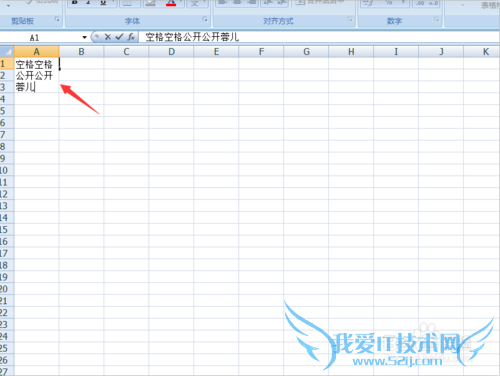Select row 24 header
Viewport: 500px width, 376px height.
(7, 336)
